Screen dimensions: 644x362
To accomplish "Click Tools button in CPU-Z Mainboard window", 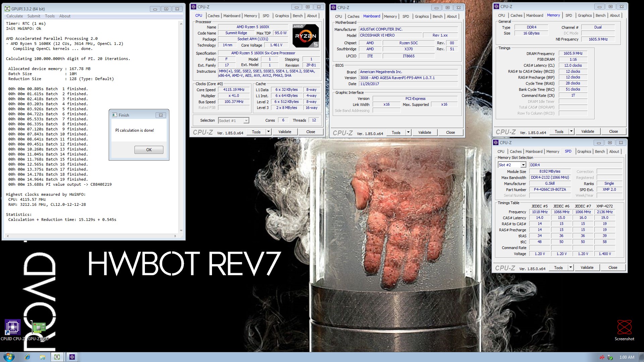I will [396, 132].
